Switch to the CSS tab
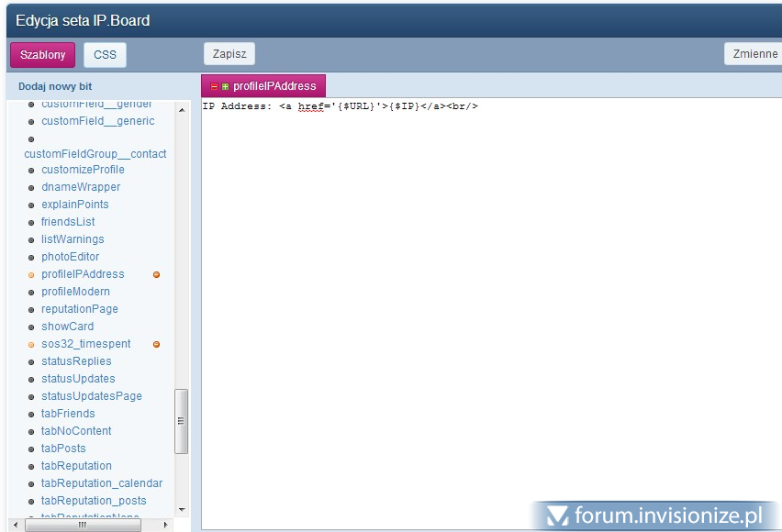This screenshot has height=532, width=782. pyautogui.click(x=105, y=55)
